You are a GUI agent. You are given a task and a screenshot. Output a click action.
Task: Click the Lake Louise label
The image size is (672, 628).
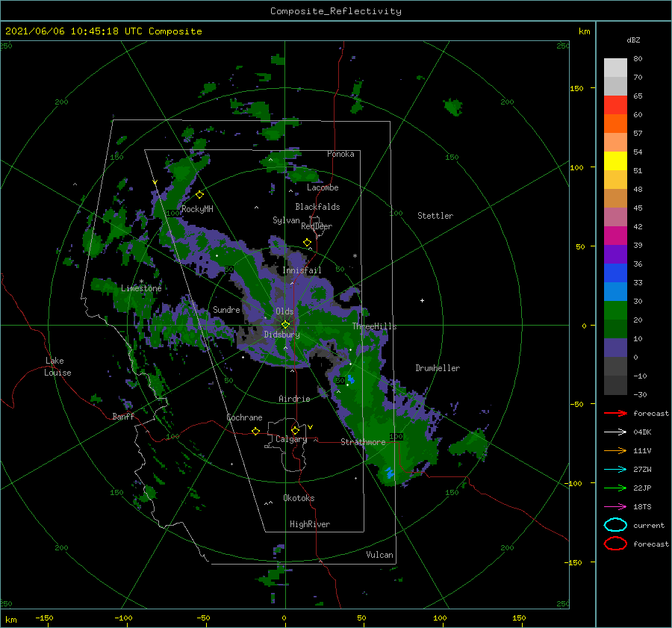57,367
